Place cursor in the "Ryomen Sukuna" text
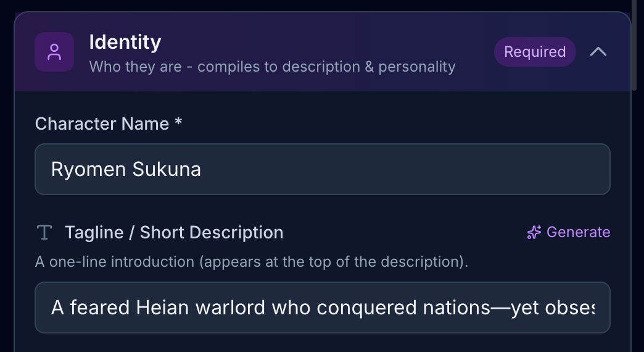This screenshot has width=644, height=352. [x=126, y=169]
